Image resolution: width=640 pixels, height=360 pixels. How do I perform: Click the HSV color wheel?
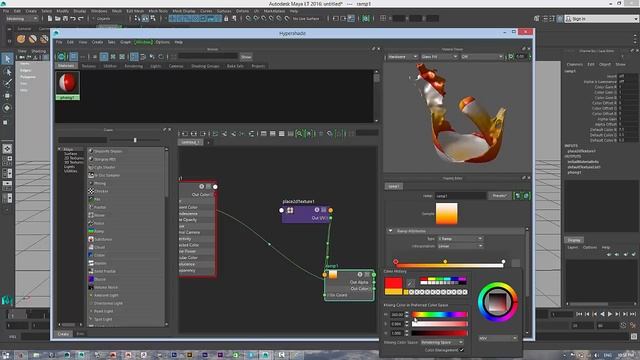tap(498, 302)
